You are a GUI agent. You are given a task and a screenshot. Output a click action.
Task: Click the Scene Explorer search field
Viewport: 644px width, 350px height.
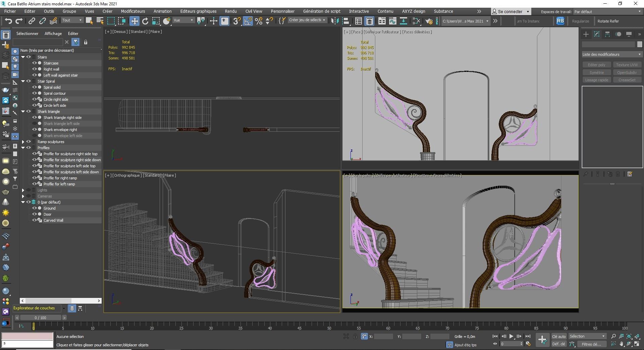38,42
